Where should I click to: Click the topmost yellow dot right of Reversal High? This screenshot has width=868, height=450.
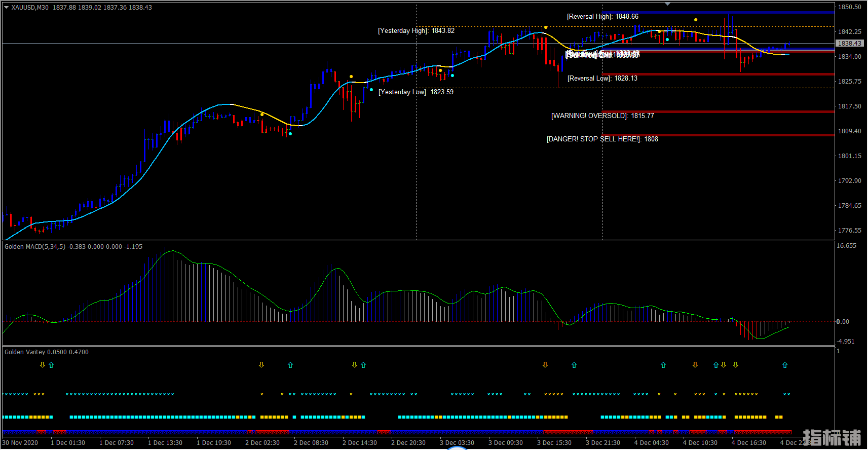[696, 20]
